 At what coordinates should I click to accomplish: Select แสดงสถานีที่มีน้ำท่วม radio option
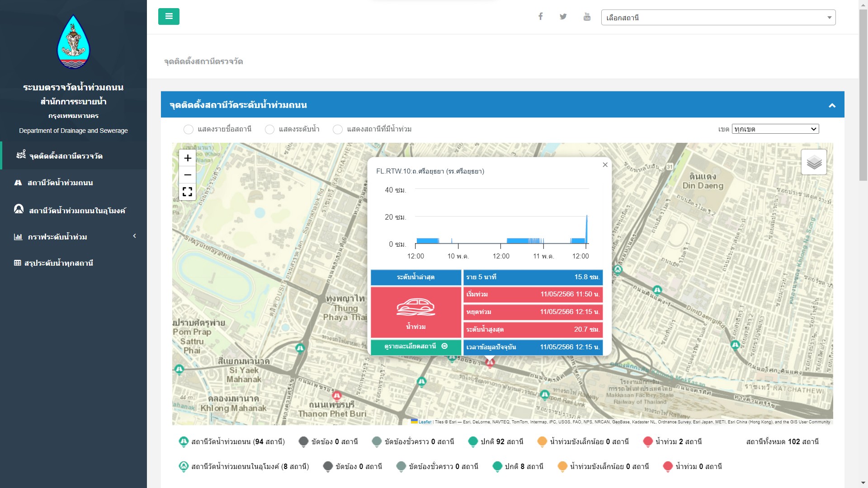click(337, 130)
